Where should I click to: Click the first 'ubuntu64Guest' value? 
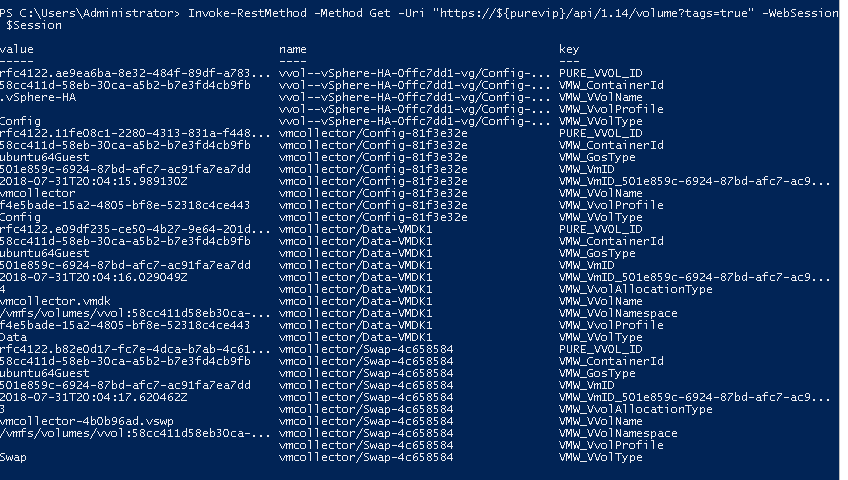pyautogui.click(x=45, y=157)
